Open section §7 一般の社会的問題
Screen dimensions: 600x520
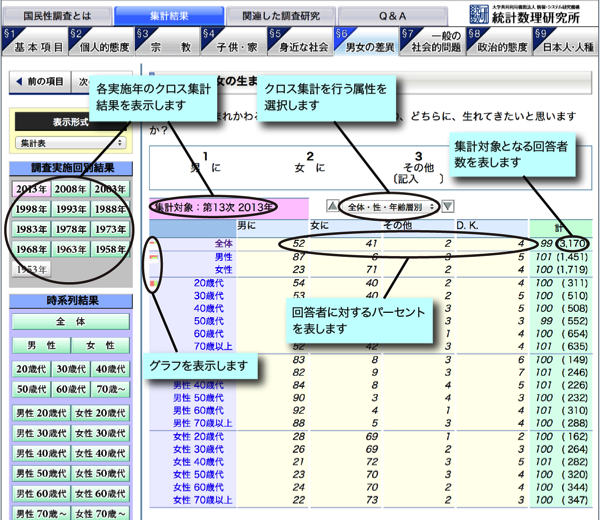click(431, 42)
